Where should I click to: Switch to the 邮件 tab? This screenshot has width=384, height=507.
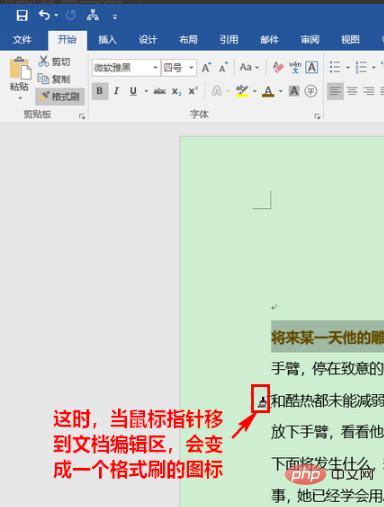click(x=269, y=40)
